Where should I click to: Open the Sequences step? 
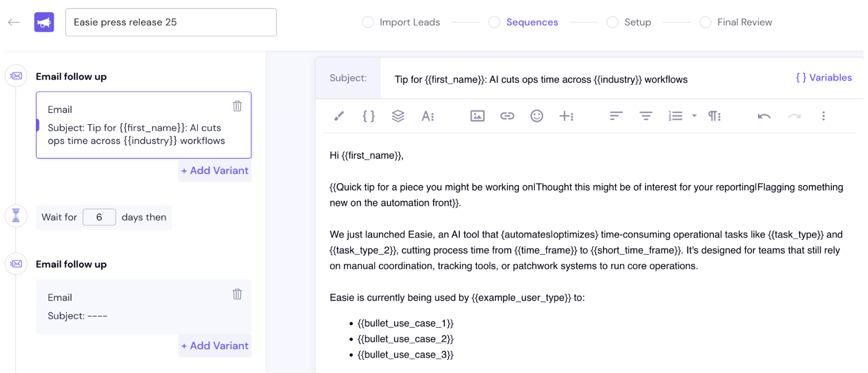[x=532, y=22]
